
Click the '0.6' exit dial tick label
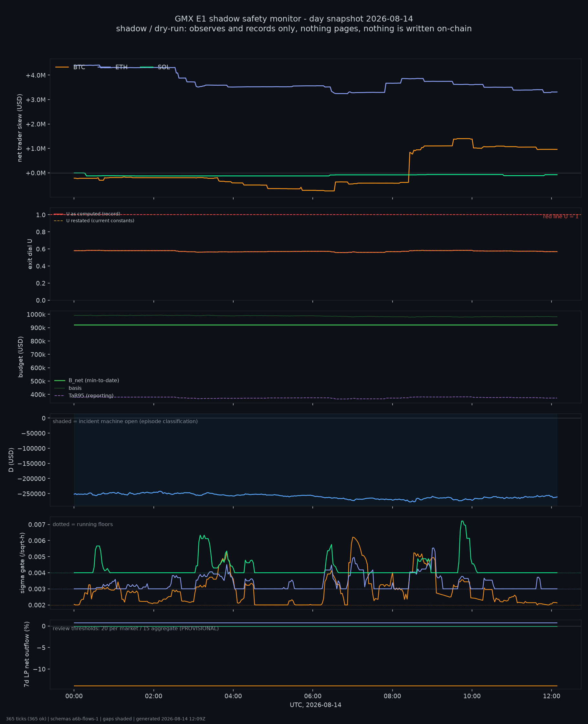click(x=41, y=249)
